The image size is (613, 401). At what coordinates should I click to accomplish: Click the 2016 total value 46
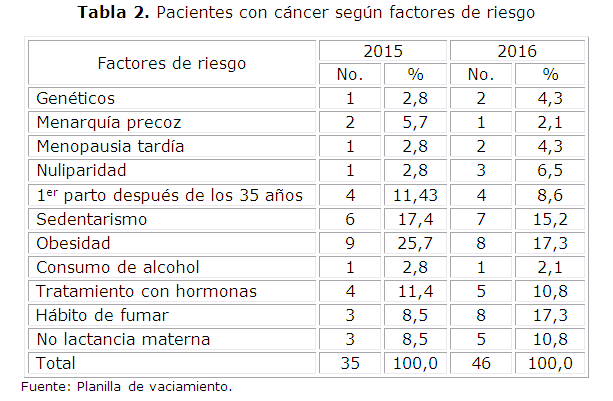click(x=481, y=363)
